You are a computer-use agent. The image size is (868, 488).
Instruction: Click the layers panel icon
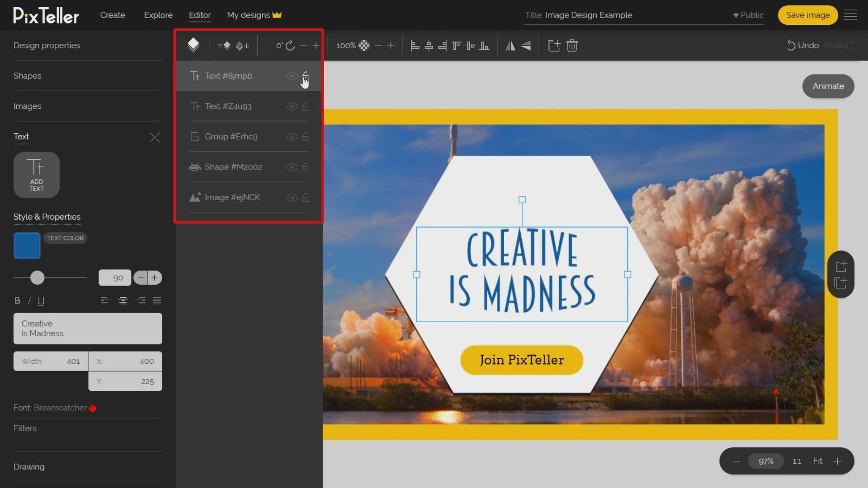click(x=193, y=45)
